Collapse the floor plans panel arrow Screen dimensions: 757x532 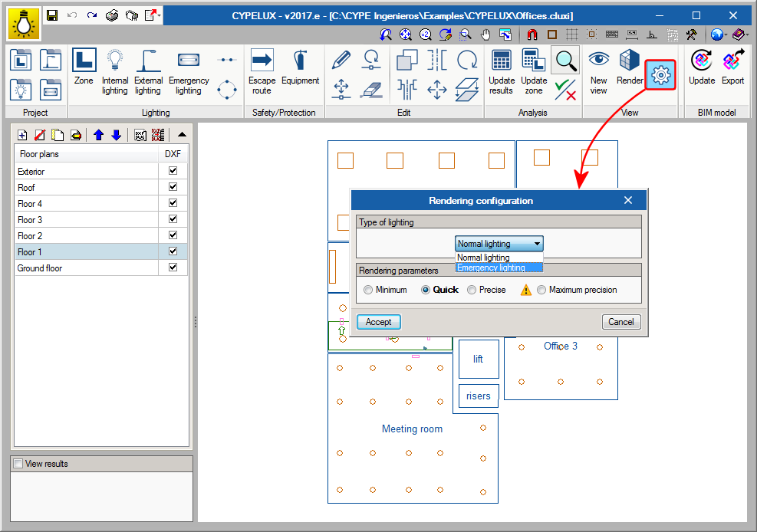pyautogui.click(x=182, y=135)
